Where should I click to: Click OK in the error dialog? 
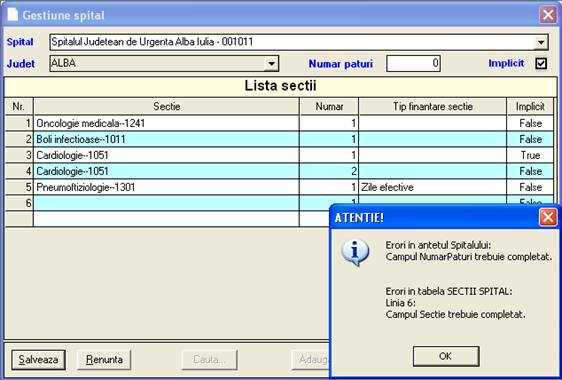coord(446,356)
